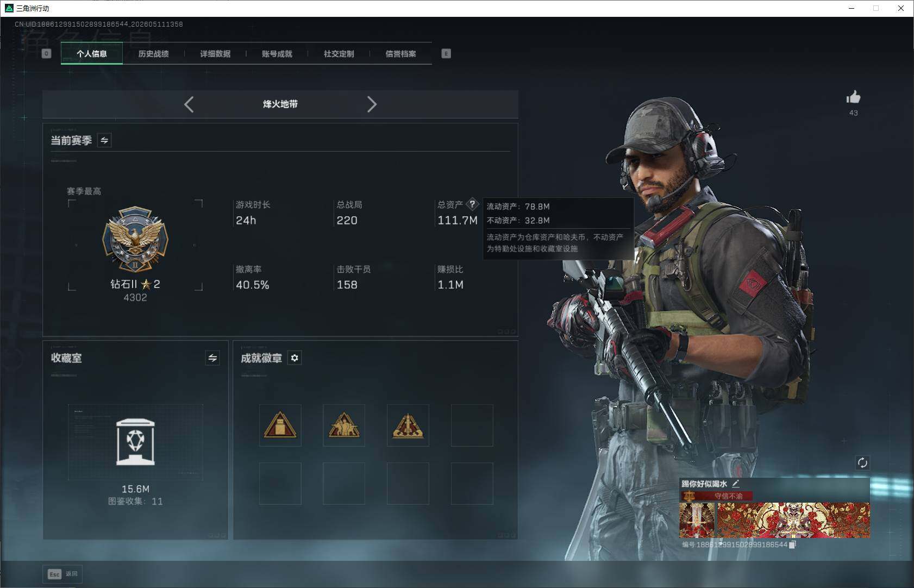This screenshot has width=914, height=588.
Task: Select the 社交定制 tab
Action: coord(339,53)
